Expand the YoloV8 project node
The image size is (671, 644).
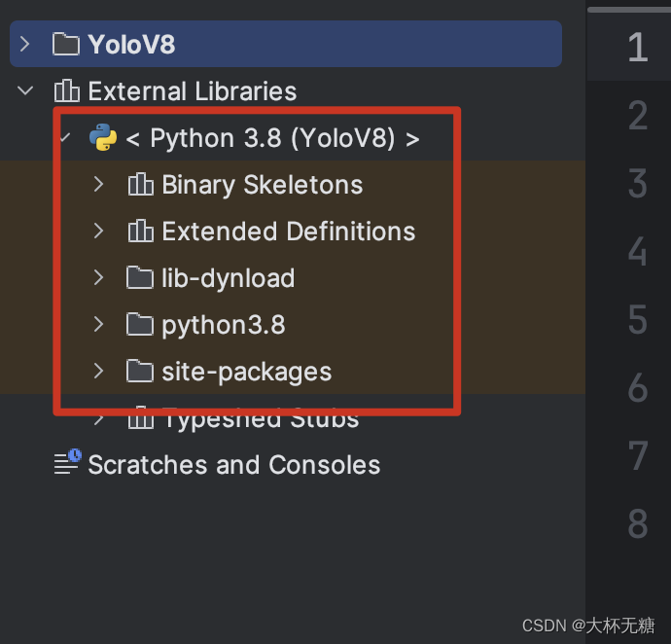(x=25, y=45)
